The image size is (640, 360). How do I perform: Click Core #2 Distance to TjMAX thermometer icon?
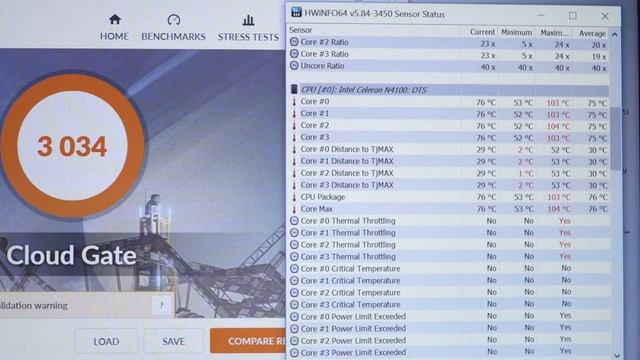pos(294,173)
